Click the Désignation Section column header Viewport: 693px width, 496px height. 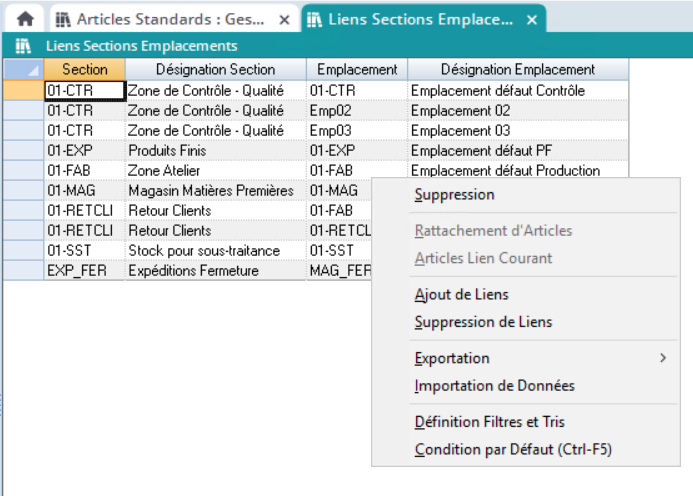(215, 69)
